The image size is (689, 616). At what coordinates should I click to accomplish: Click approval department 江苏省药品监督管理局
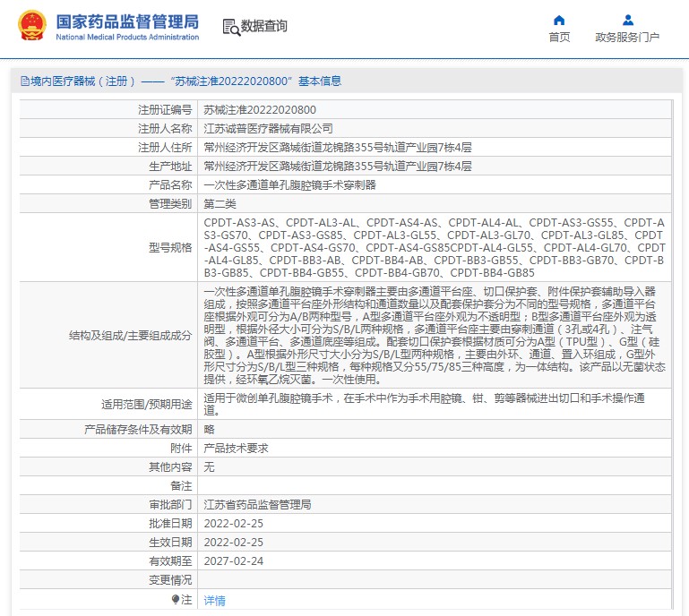coord(257,504)
